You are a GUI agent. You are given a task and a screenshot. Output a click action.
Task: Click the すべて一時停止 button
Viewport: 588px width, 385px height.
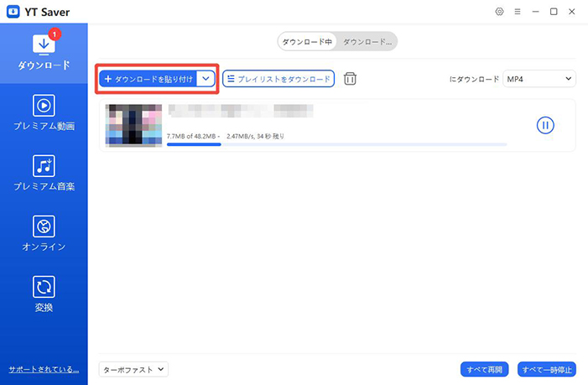[x=547, y=369]
